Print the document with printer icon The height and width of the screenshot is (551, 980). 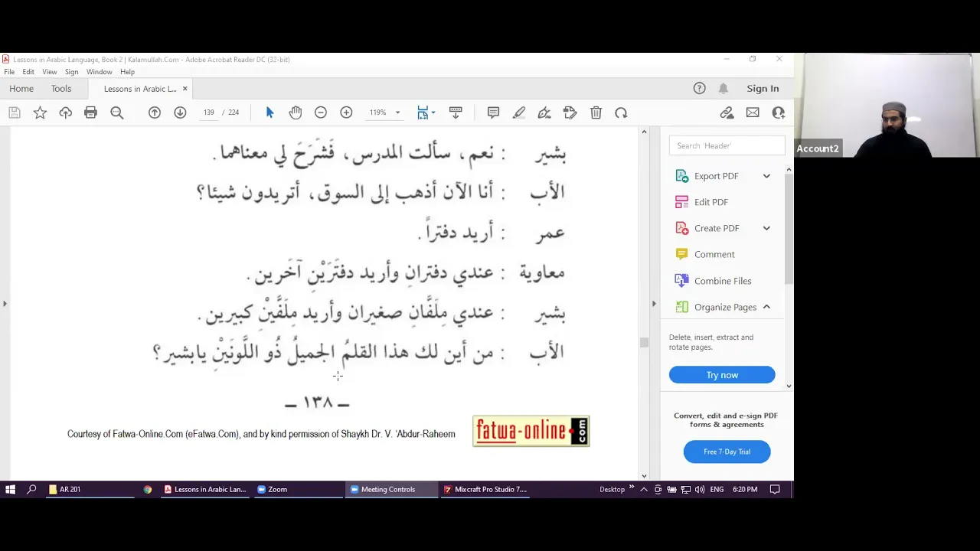tap(91, 112)
